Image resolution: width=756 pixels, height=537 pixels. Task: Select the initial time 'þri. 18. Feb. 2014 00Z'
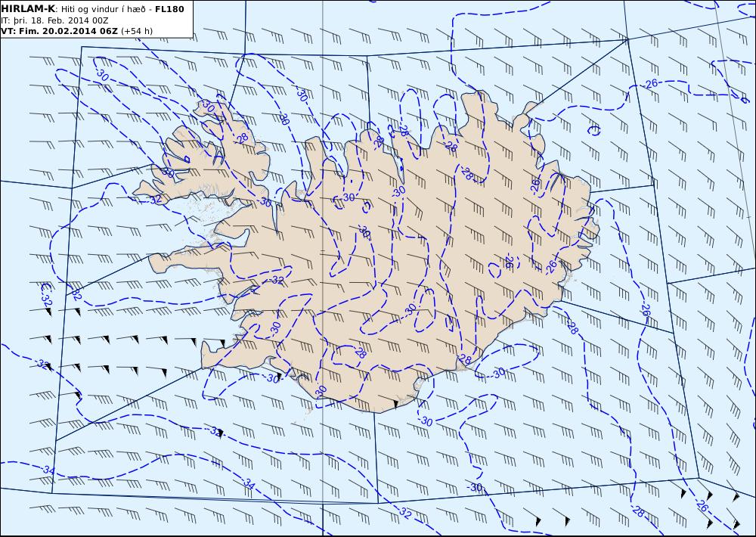[x=60, y=20]
